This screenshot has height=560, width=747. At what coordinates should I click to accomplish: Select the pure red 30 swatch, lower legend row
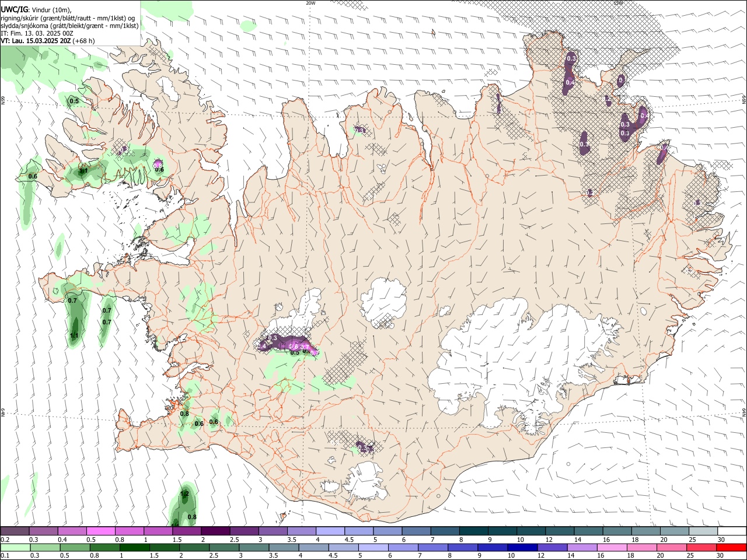[731, 547]
